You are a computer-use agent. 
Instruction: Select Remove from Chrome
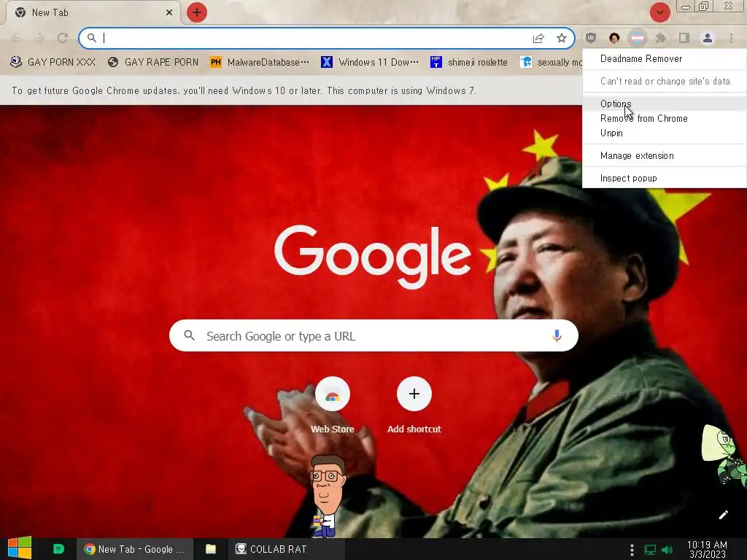click(x=664, y=119)
